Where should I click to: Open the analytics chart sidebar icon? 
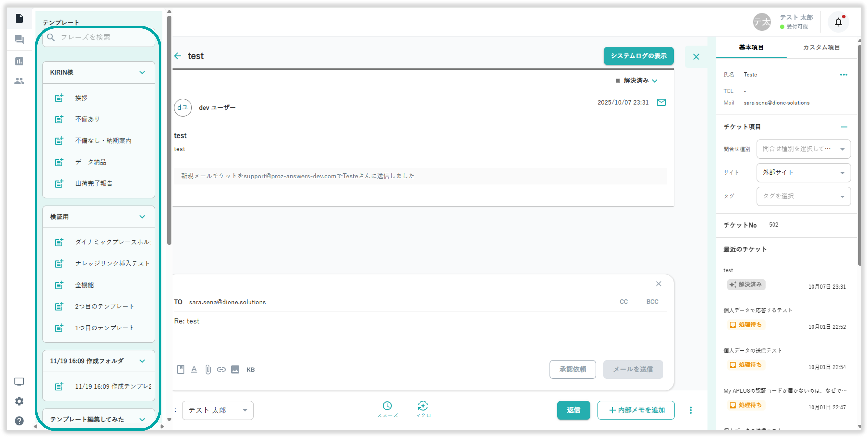[19, 61]
